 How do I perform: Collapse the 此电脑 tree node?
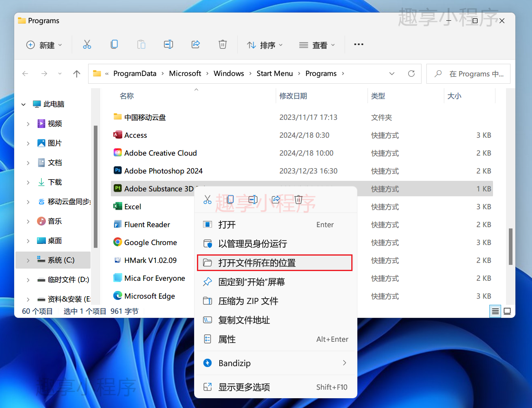point(24,104)
